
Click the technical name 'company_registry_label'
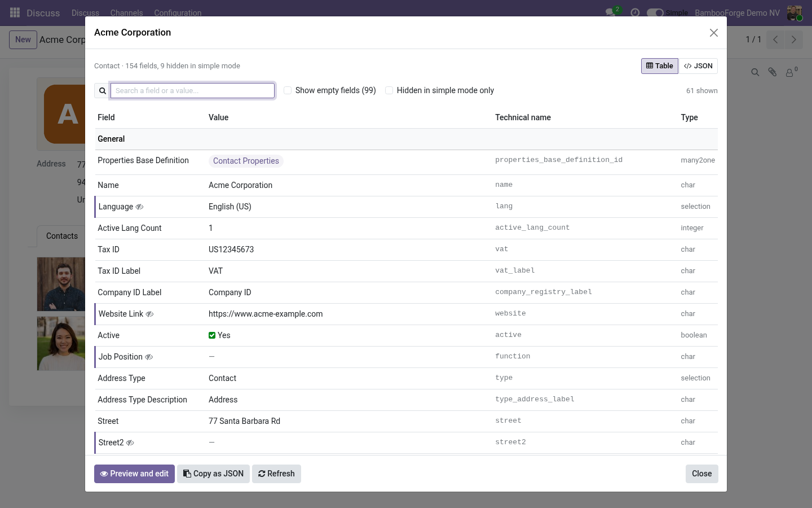coord(544,292)
